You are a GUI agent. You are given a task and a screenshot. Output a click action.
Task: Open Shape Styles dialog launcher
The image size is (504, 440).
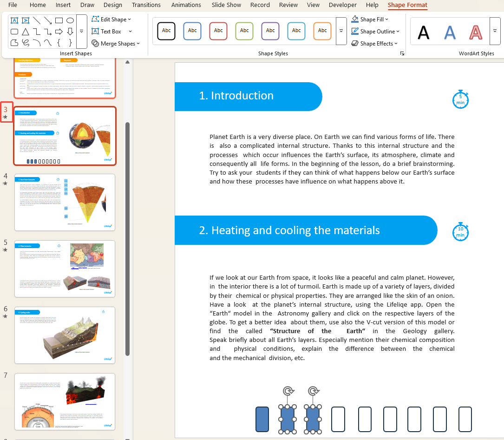pos(402,53)
